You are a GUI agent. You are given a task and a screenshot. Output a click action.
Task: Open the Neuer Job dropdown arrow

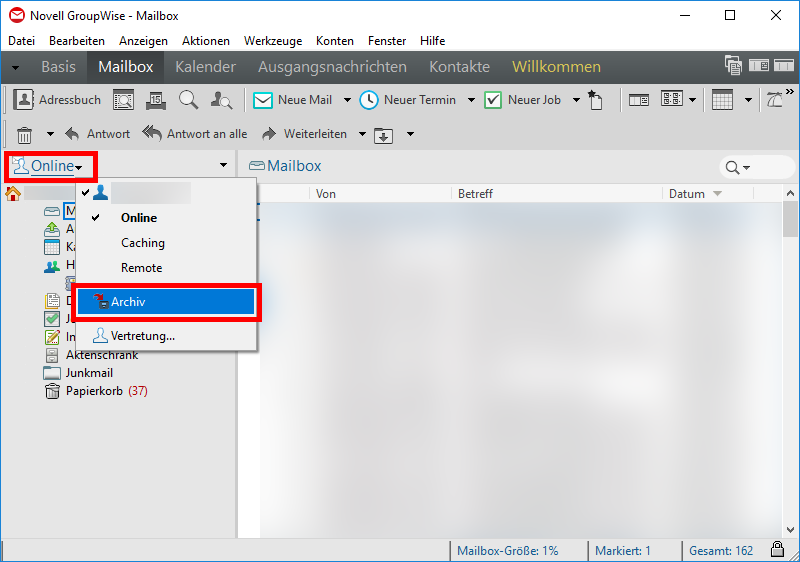click(577, 100)
